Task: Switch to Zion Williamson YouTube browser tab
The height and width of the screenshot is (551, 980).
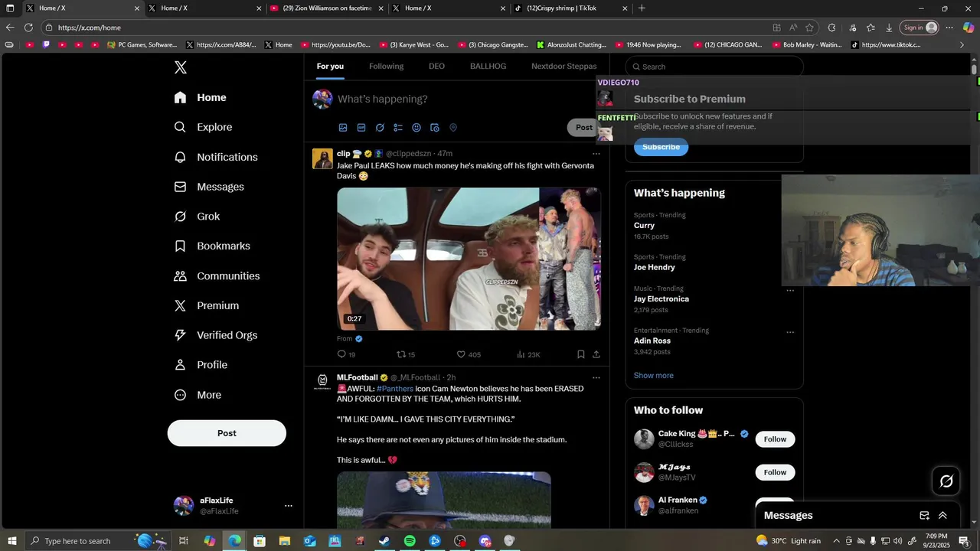Action: click(327, 8)
